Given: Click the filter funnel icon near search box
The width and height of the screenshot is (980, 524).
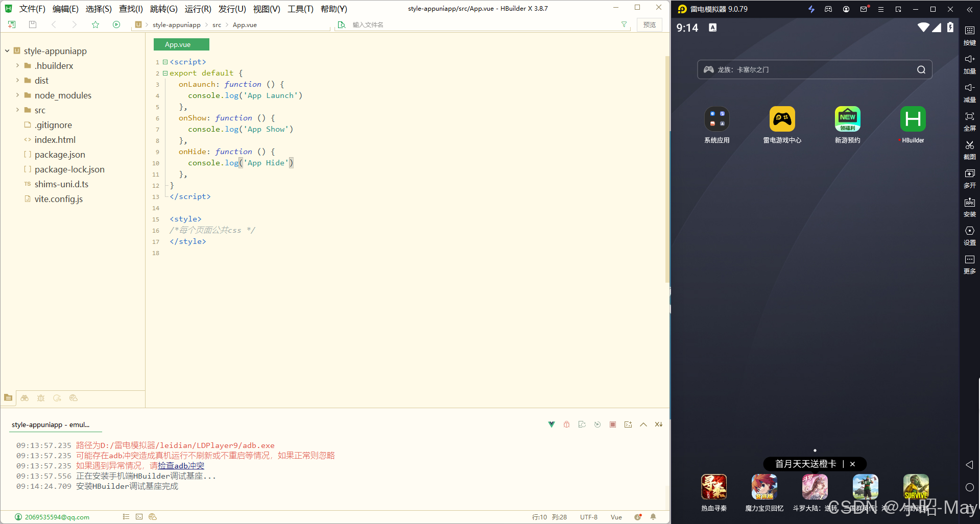Looking at the screenshot, I should (x=624, y=24).
